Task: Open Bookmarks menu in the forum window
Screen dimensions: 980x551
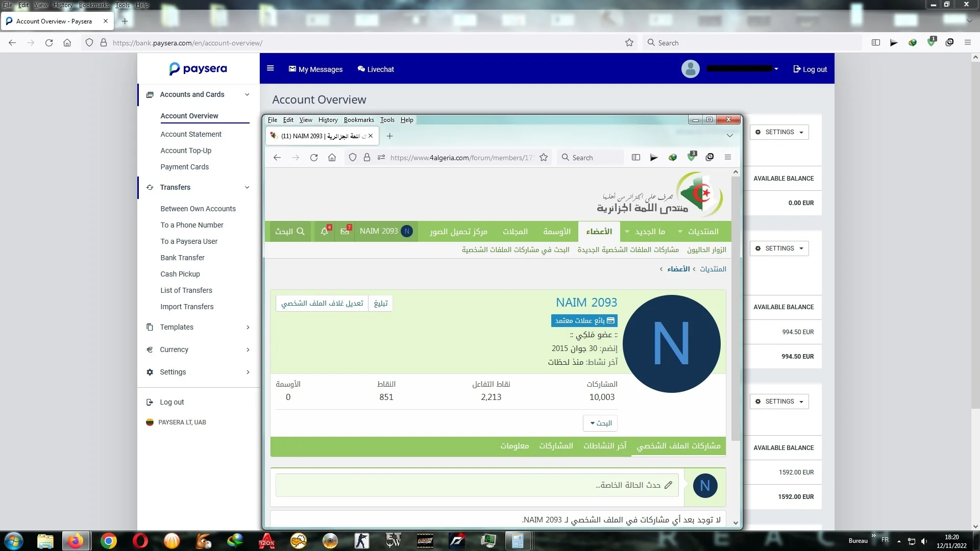Action: pyautogui.click(x=358, y=120)
